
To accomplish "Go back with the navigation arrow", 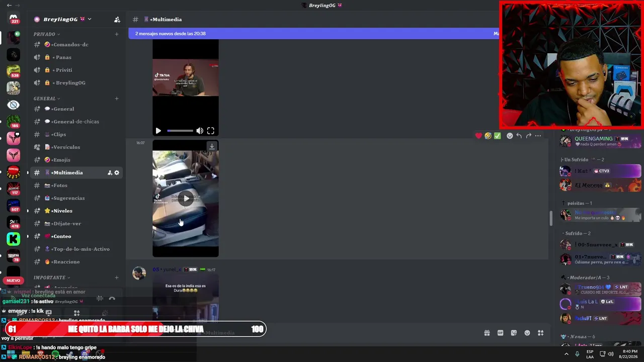I will [x=9, y=6].
